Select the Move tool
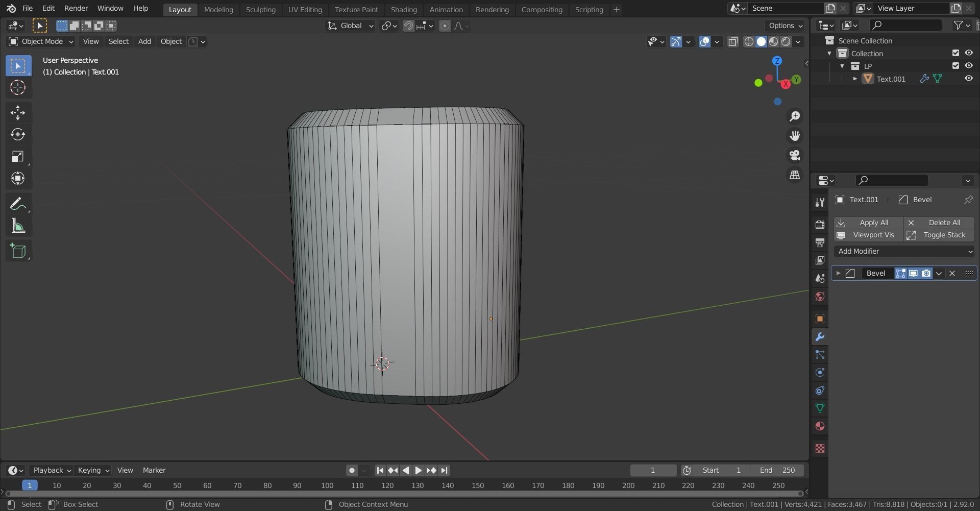 tap(18, 112)
